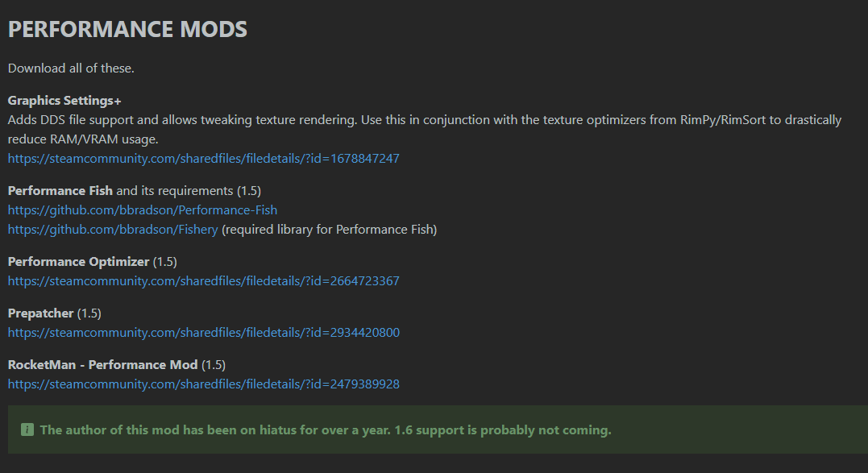Open the Graphics Settings+ Steam workshop link
Screen dimensions: 868x473
point(203,158)
